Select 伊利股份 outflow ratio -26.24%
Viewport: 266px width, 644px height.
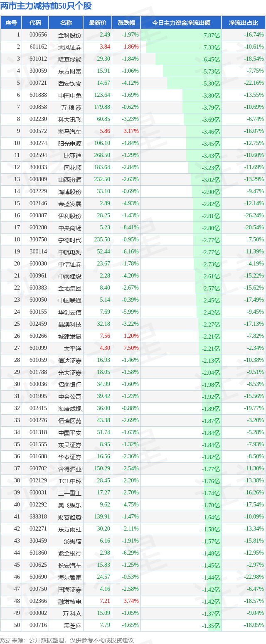tap(254, 216)
